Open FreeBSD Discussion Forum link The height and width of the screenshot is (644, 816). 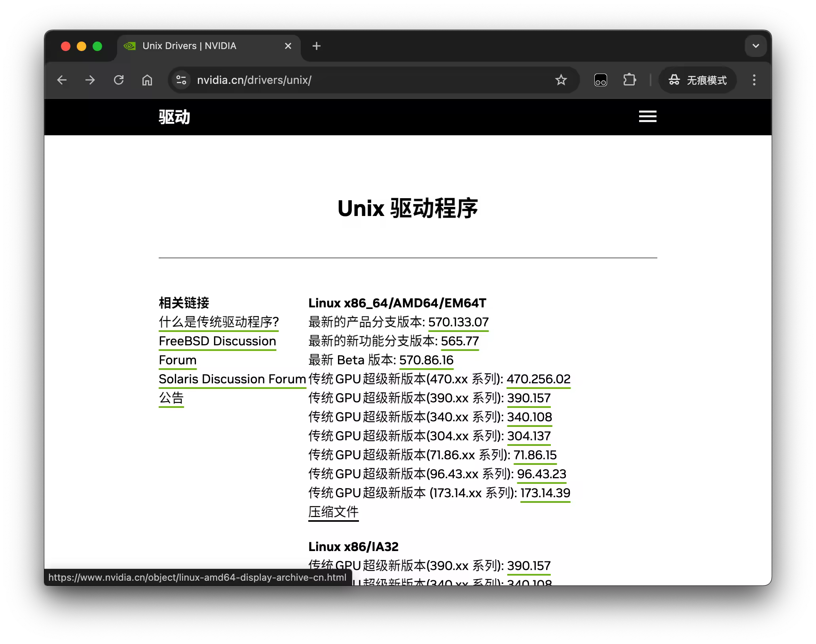coord(217,350)
